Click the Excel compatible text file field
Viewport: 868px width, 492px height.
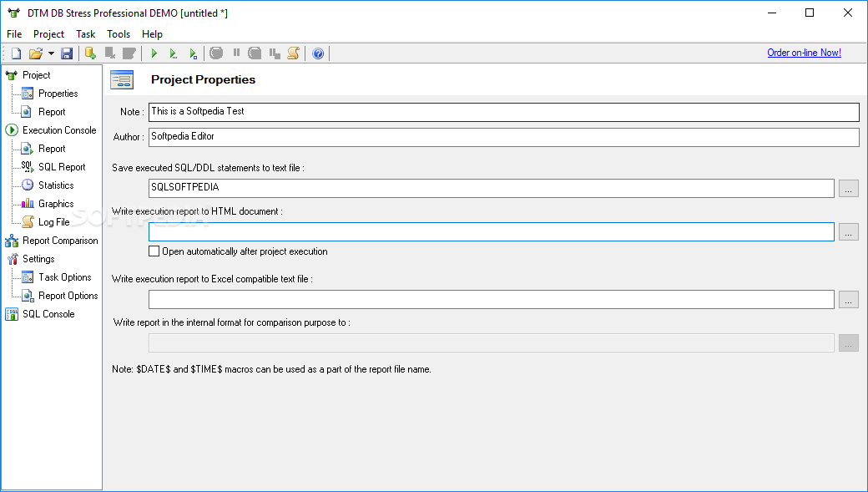tap(491, 299)
